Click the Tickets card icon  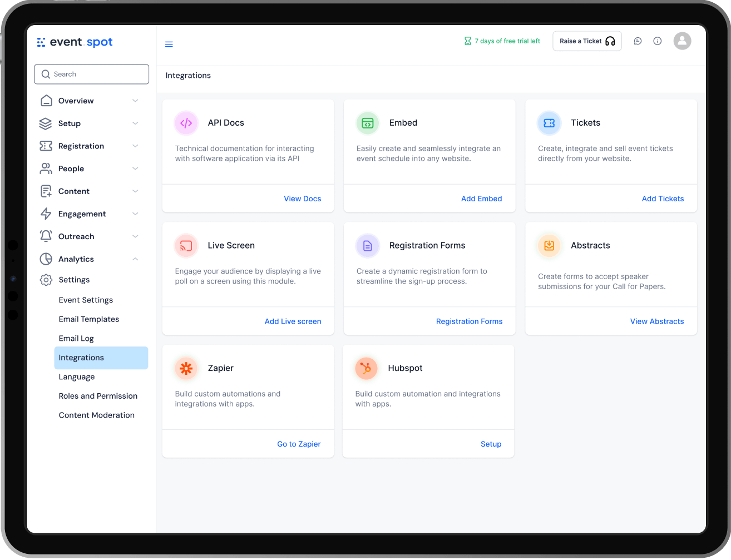tap(549, 123)
